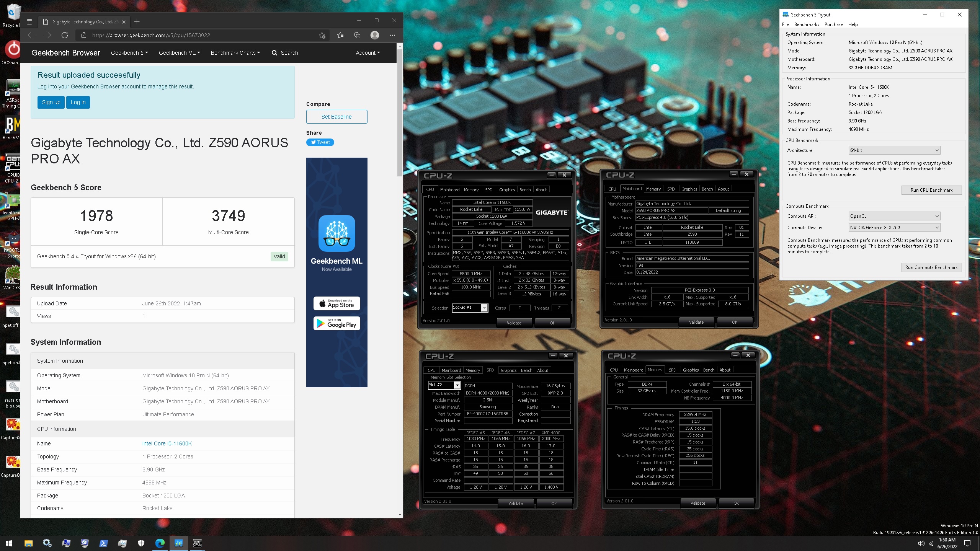Open Edge settings and more menu
The width and height of the screenshot is (980, 551).
click(392, 35)
